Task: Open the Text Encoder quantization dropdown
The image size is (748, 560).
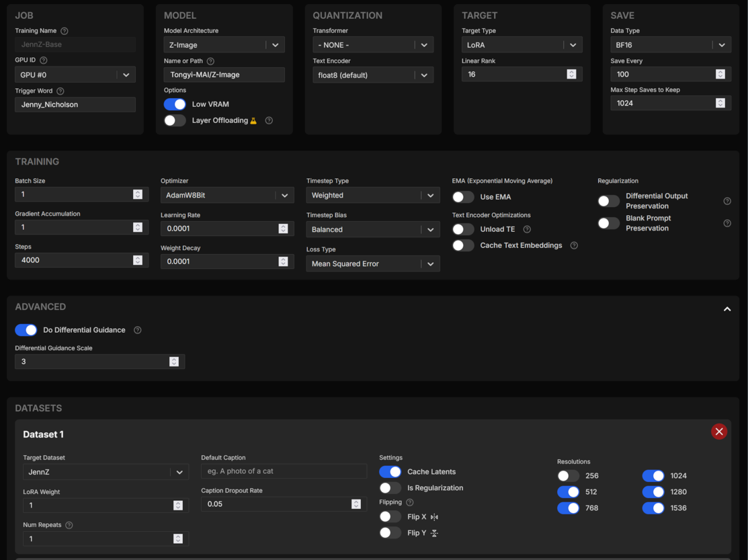Action: (373, 75)
